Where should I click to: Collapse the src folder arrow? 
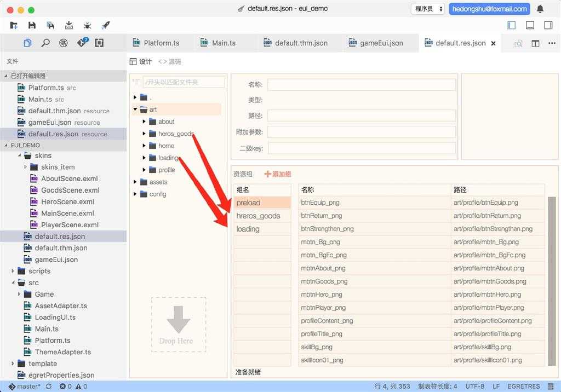tap(13, 283)
